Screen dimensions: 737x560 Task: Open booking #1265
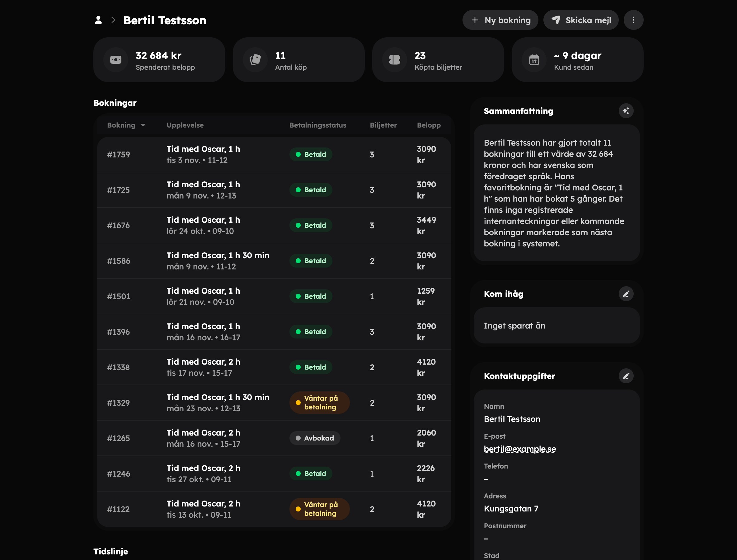point(274,438)
